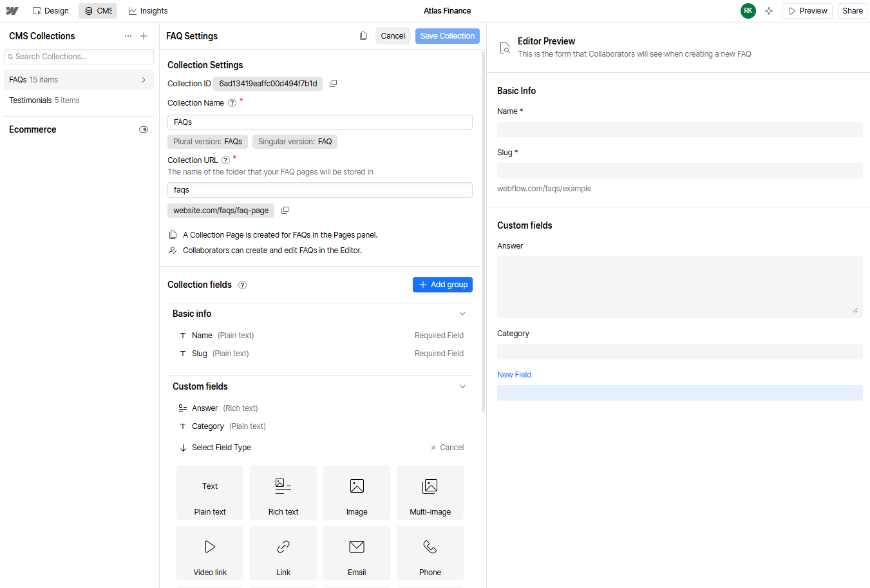Click the Preview button
Viewport: 870px width, 588px height.
click(x=808, y=11)
